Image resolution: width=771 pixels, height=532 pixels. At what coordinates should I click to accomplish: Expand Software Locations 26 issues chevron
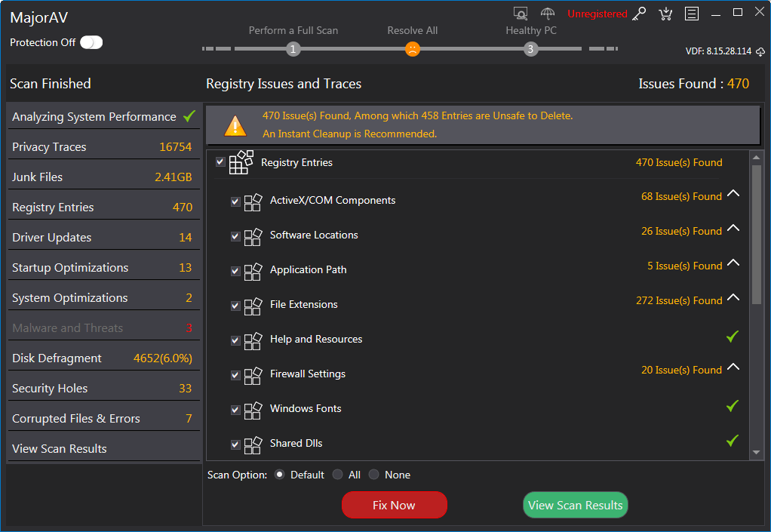pyautogui.click(x=733, y=228)
